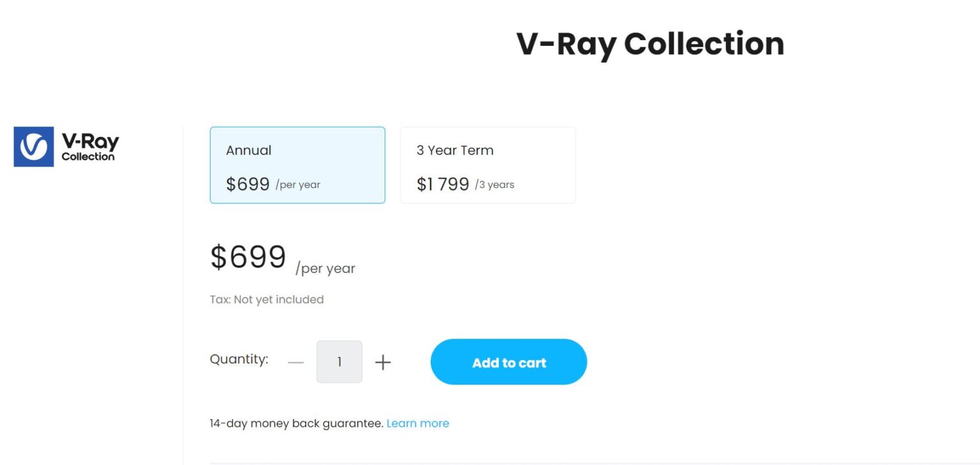This screenshot has height=465, width=980.
Task: Click the '3 Year Term' title text
Action: [455, 151]
